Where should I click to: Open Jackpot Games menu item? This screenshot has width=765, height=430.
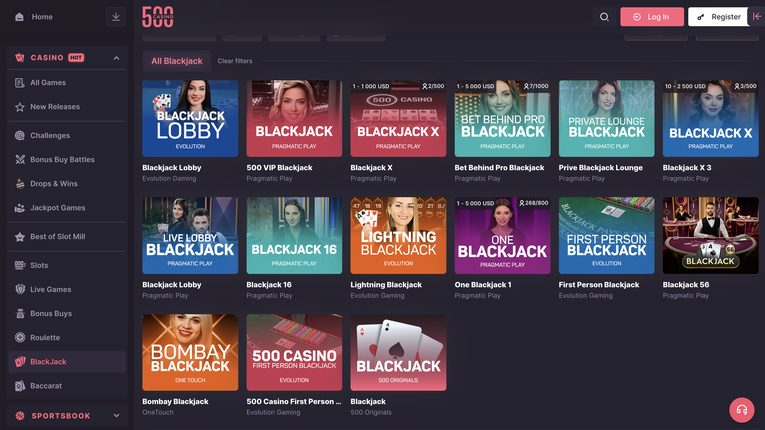pyautogui.click(x=67, y=208)
